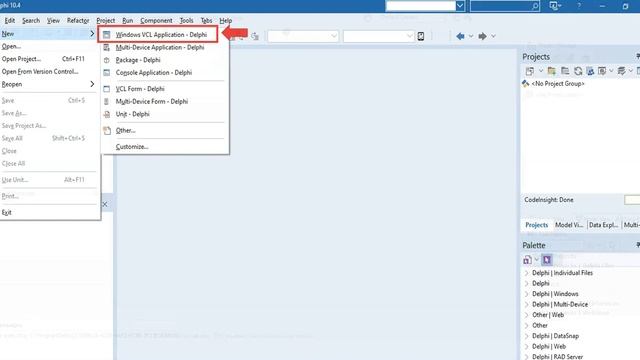The height and width of the screenshot is (360, 640).
Task: Open the Help menu
Action: [226, 20]
